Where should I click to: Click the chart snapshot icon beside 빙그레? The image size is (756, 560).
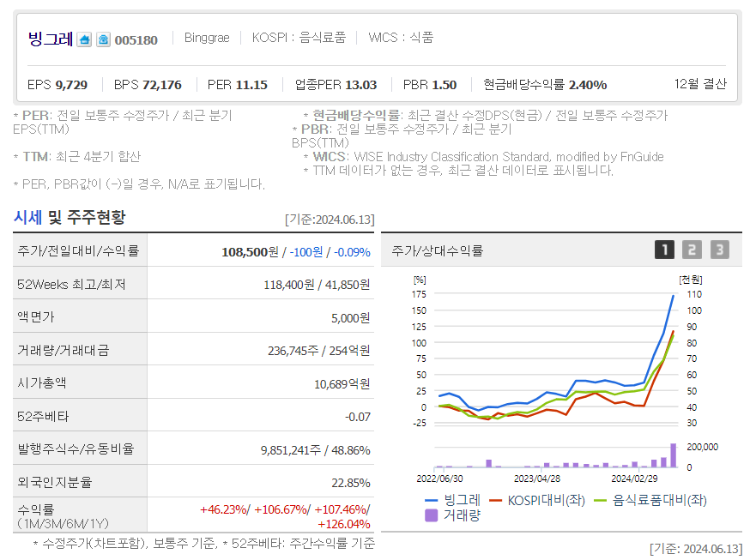(x=83, y=38)
